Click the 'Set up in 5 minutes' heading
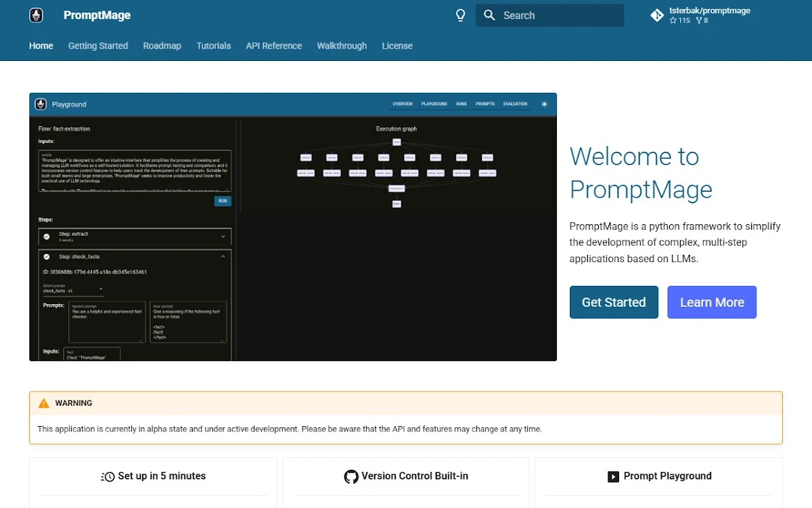This screenshot has height=508, width=812. tap(162, 476)
